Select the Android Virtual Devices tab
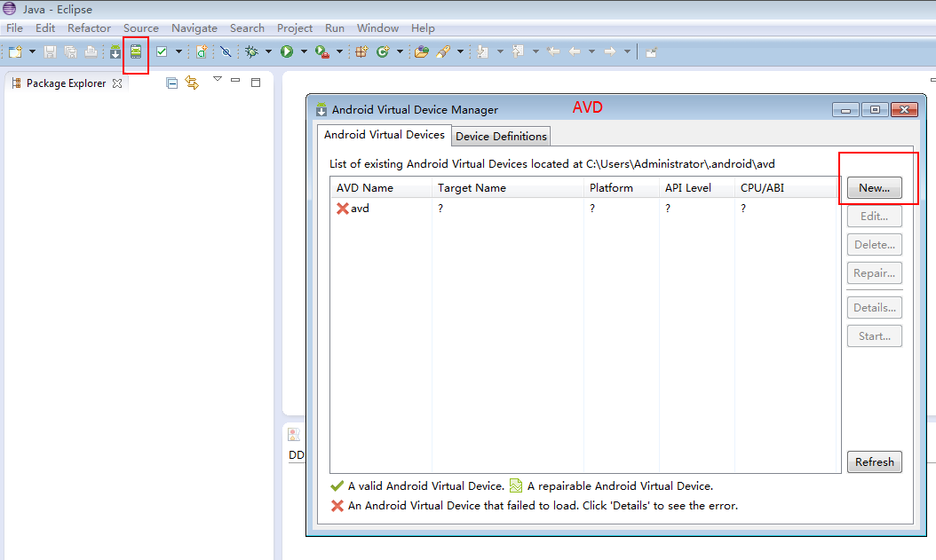 click(x=384, y=135)
